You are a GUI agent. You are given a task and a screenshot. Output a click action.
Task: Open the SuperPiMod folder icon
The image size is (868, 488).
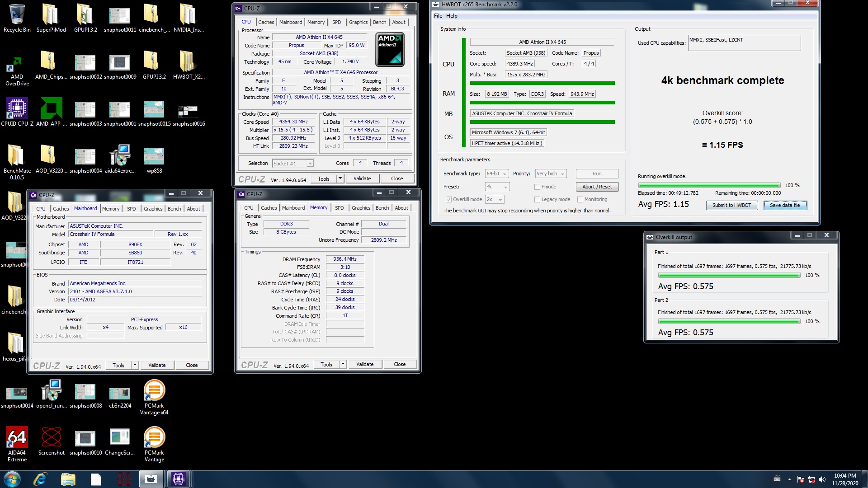coord(51,18)
